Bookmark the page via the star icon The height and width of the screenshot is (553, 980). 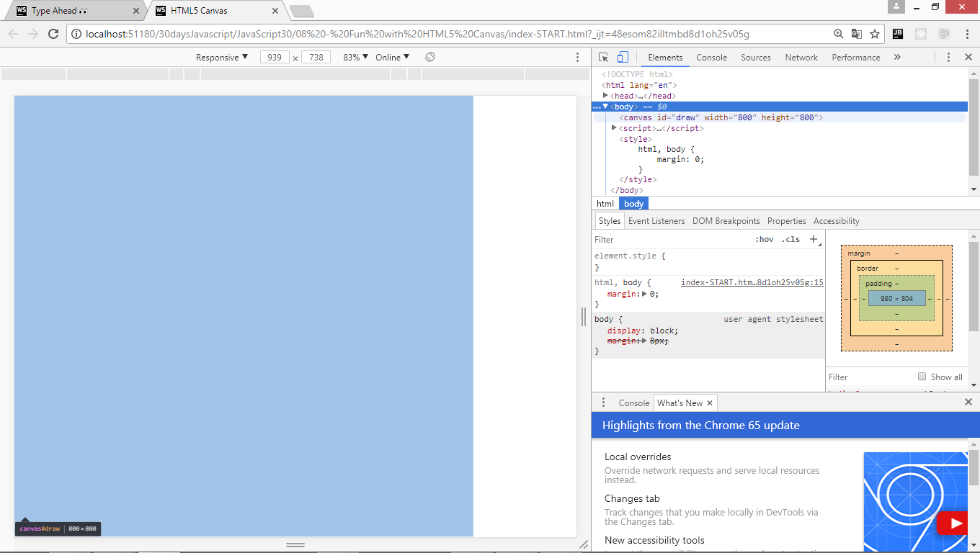[x=874, y=33]
